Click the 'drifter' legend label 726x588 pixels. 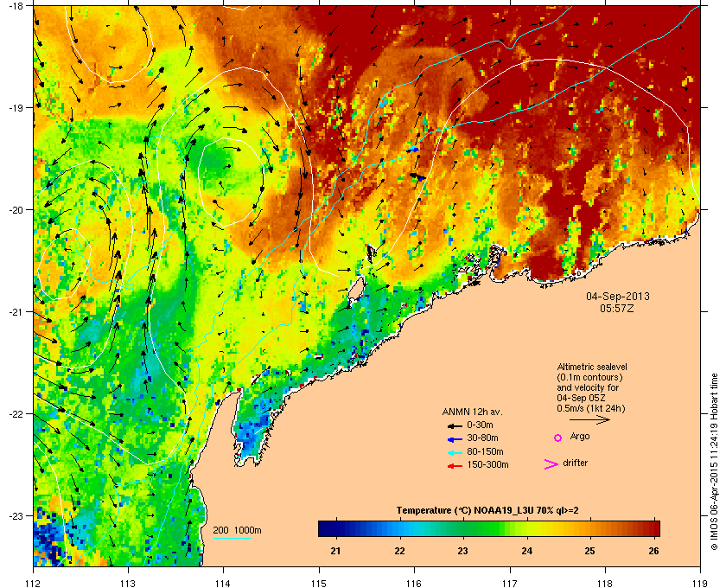575,463
